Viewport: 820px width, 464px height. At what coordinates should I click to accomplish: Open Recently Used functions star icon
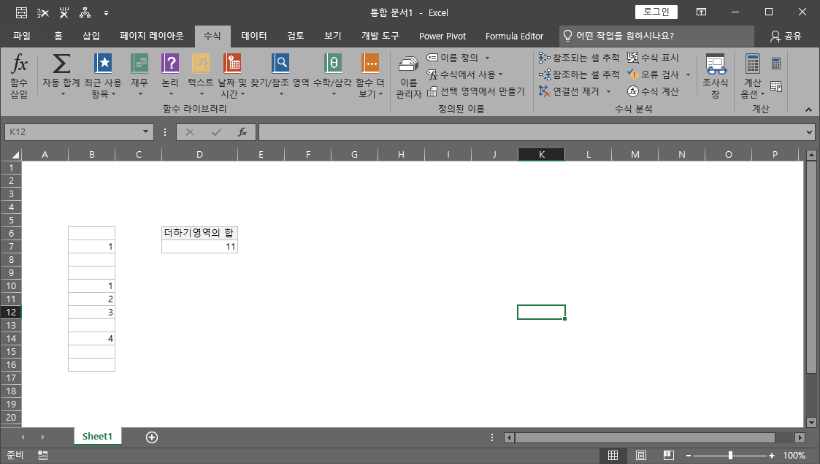click(x=103, y=64)
